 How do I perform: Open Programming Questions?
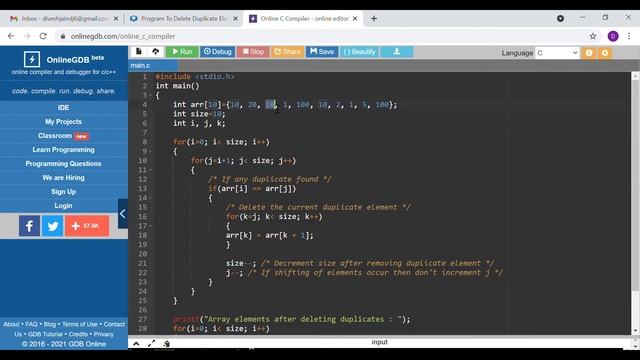point(63,164)
